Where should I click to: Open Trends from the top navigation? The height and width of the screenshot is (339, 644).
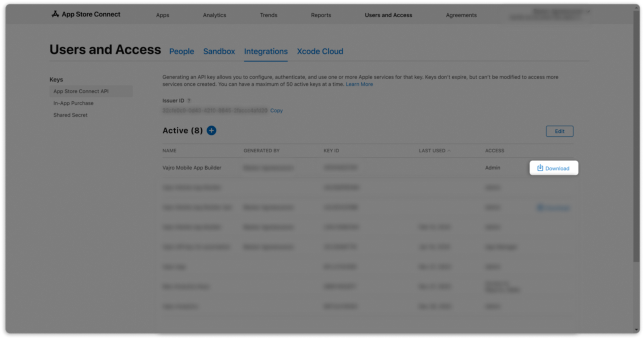(268, 15)
